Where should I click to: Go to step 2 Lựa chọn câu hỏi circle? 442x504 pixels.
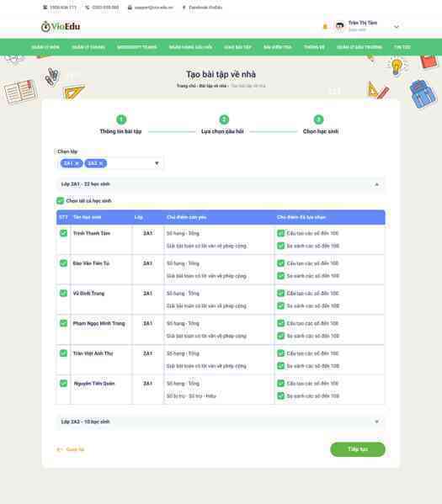224,119
